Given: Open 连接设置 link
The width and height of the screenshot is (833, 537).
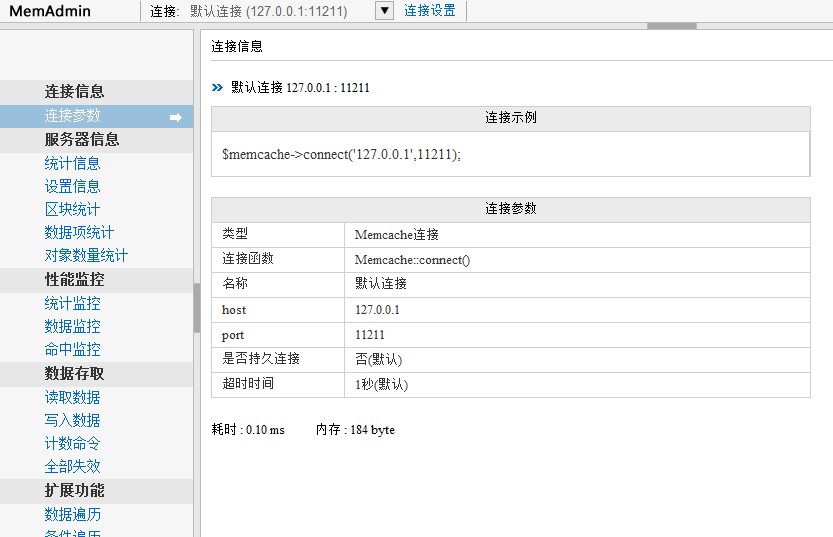Looking at the screenshot, I should (x=430, y=11).
